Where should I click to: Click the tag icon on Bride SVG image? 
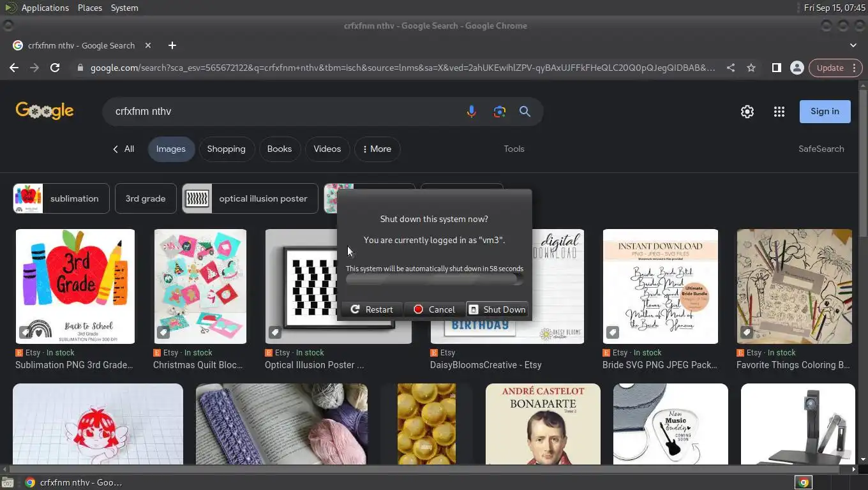(x=613, y=332)
